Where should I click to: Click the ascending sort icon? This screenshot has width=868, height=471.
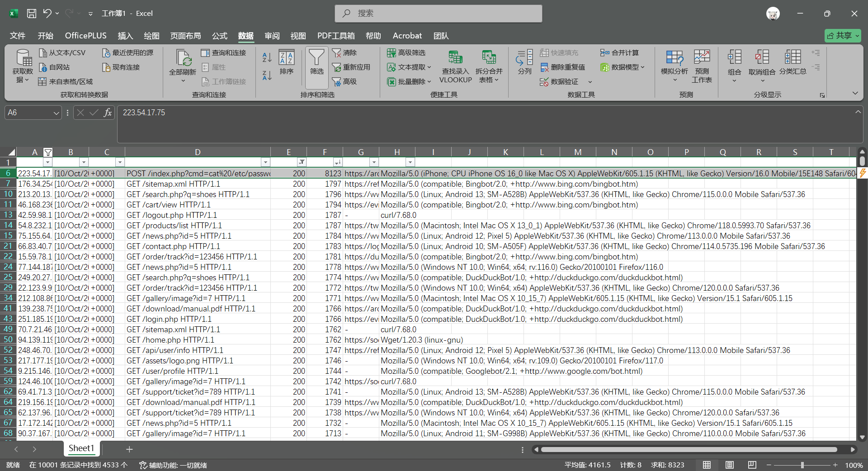click(266, 57)
